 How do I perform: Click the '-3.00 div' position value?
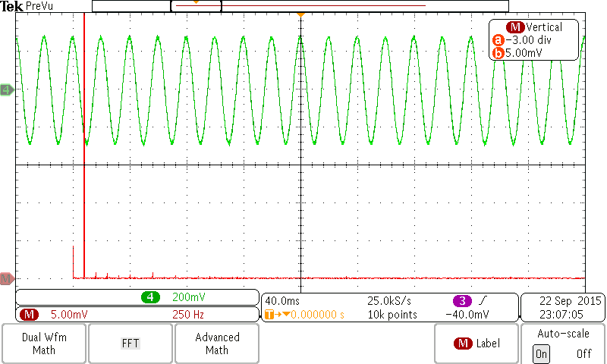click(528, 40)
